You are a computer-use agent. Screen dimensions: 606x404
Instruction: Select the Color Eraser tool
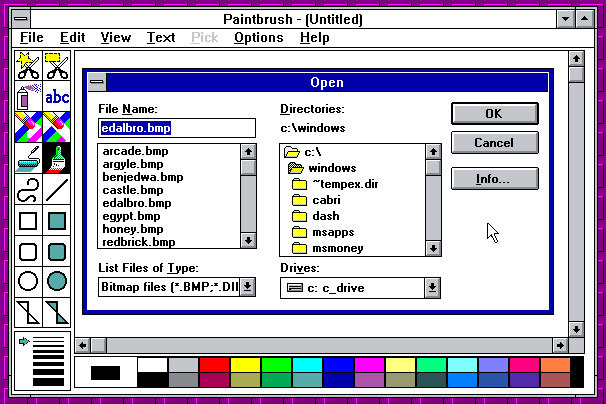point(29,127)
